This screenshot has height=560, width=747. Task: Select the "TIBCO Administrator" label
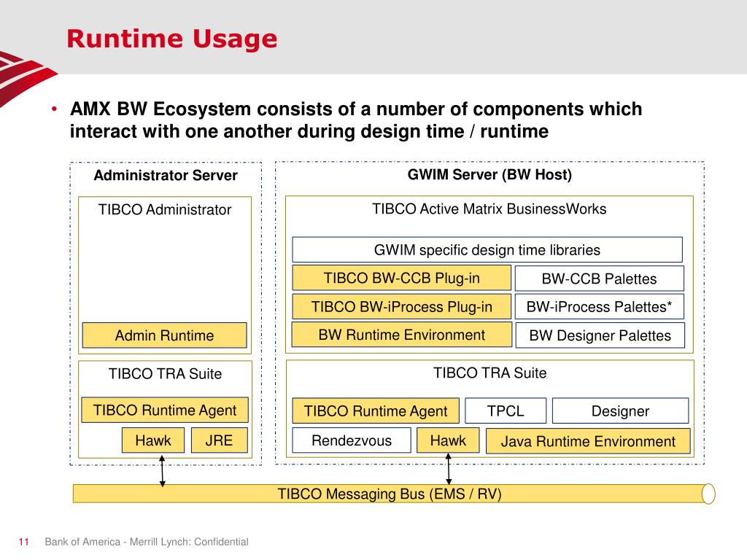click(165, 209)
